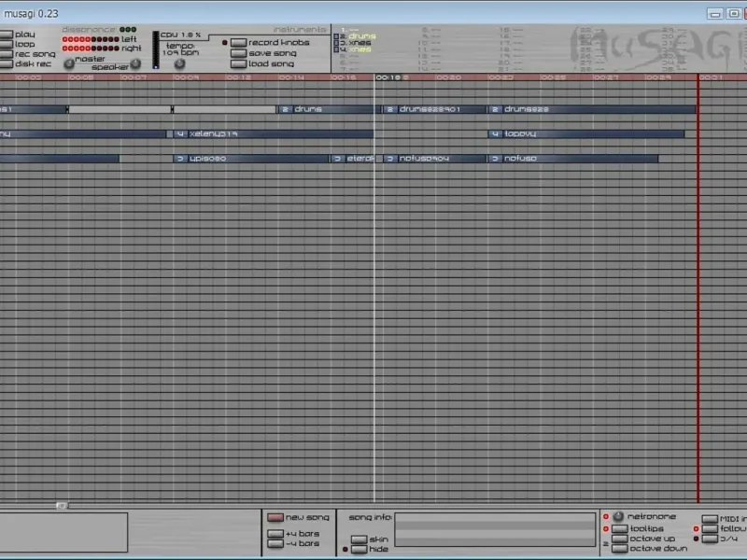Select the drumsaa8901 pattern block
Screen dimensions: 747x560
434,109
